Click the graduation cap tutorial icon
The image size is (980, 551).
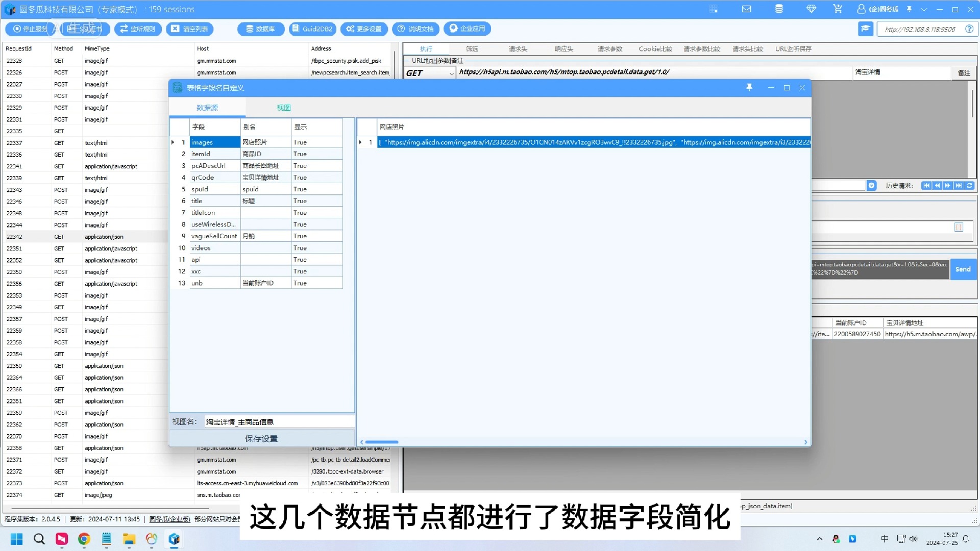(x=865, y=29)
